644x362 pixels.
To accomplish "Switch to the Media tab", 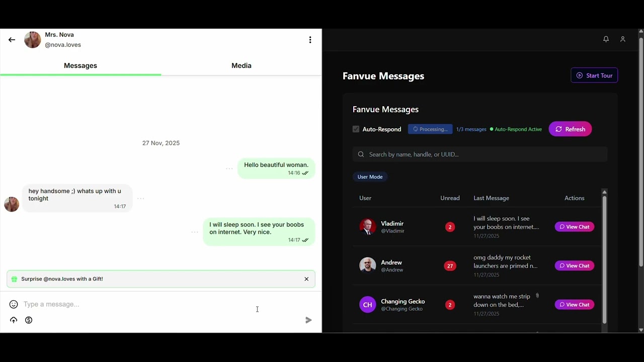I will [x=242, y=66].
